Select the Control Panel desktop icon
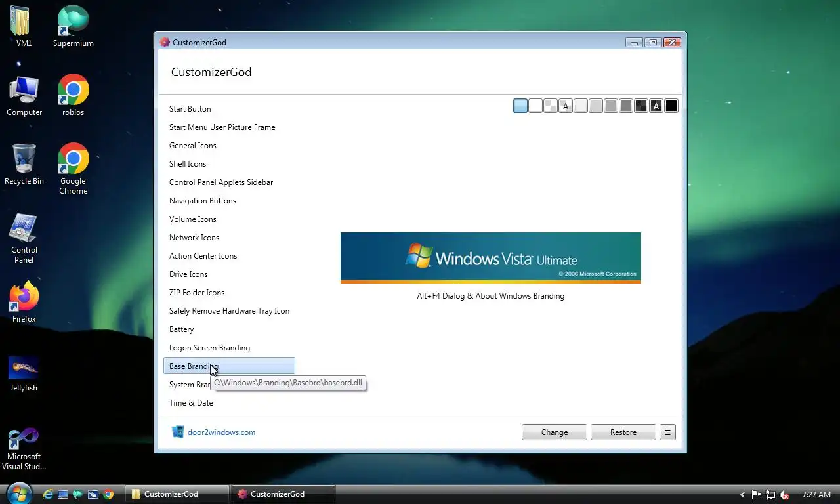 pyautogui.click(x=24, y=238)
